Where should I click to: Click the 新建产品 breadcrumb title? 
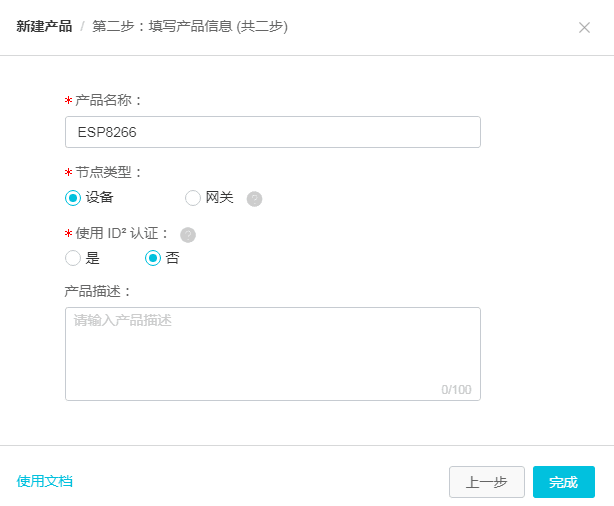point(44,26)
